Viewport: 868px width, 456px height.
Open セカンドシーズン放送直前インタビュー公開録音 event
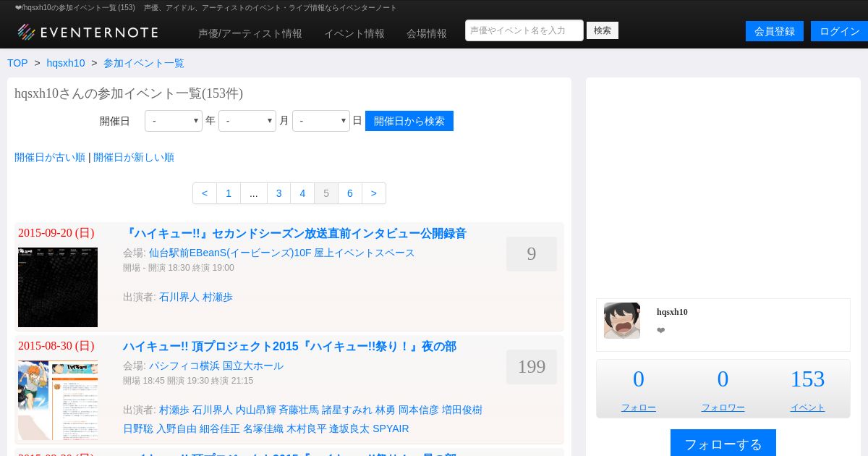[x=295, y=233]
